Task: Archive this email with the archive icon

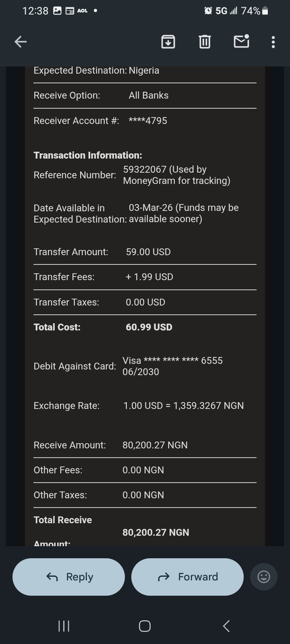Action: [168, 41]
